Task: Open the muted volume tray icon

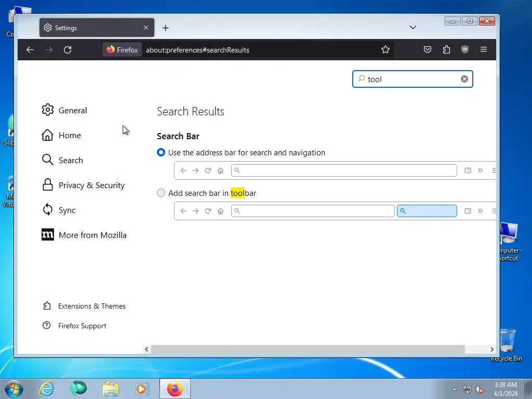Action: point(480,390)
